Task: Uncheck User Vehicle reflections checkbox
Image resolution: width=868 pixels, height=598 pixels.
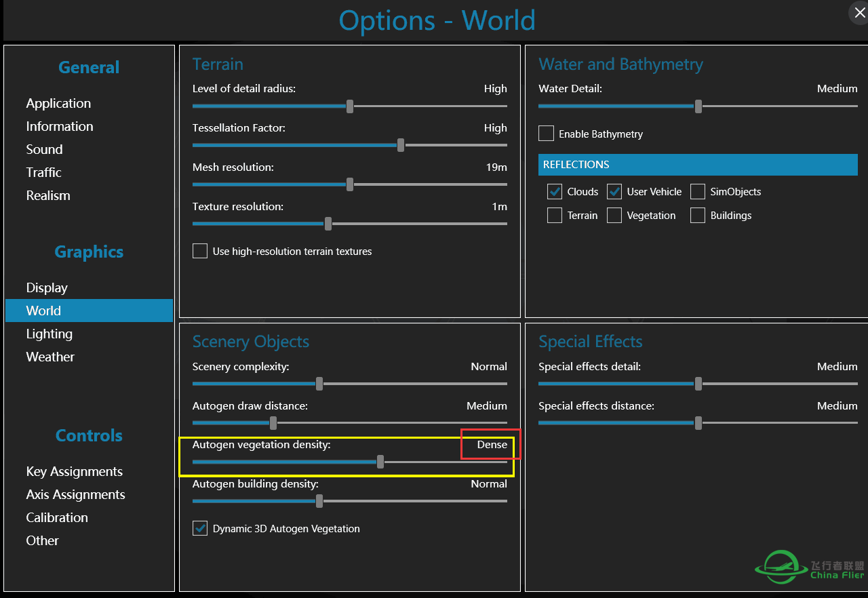Action: click(614, 191)
